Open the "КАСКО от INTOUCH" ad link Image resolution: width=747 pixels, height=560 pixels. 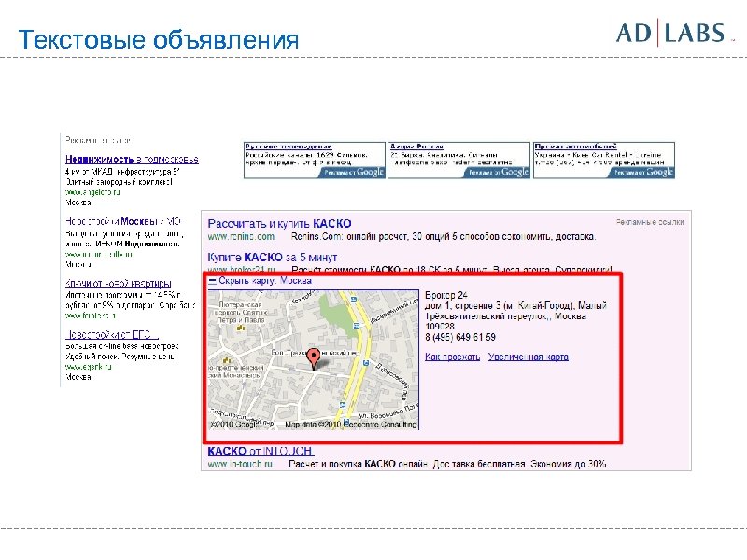click(261, 451)
